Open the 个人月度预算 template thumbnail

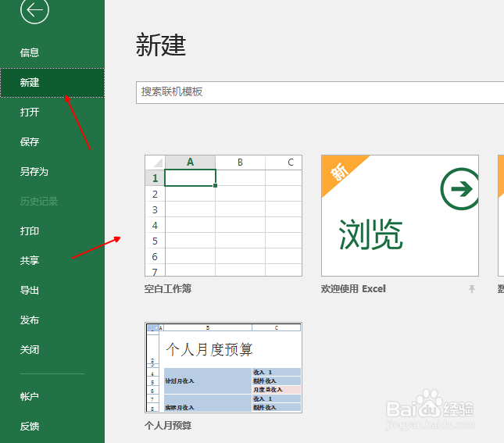(x=223, y=367)
